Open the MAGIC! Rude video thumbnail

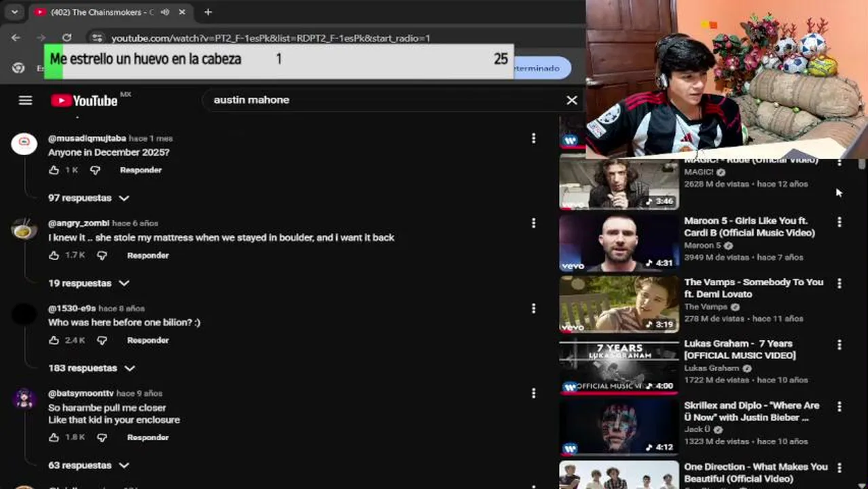619,183
